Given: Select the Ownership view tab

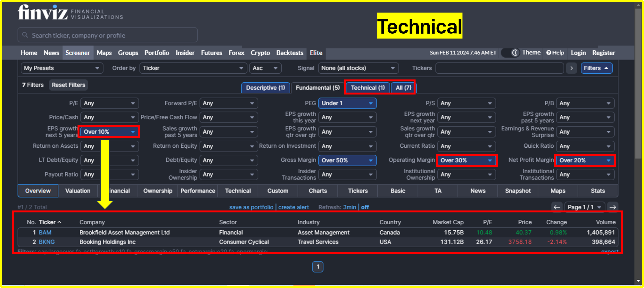Looking at the screenshot, I should [x=158, y=191].
